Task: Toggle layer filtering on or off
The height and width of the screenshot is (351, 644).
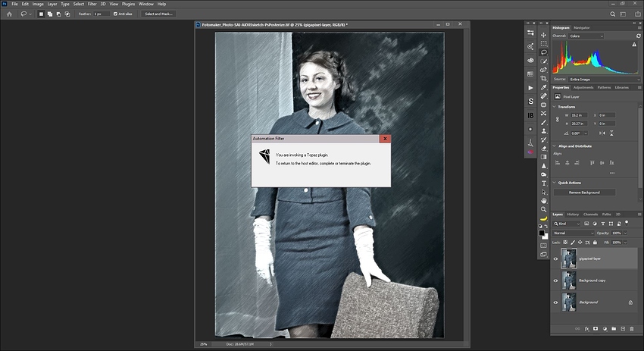Action: coord(627,222)
